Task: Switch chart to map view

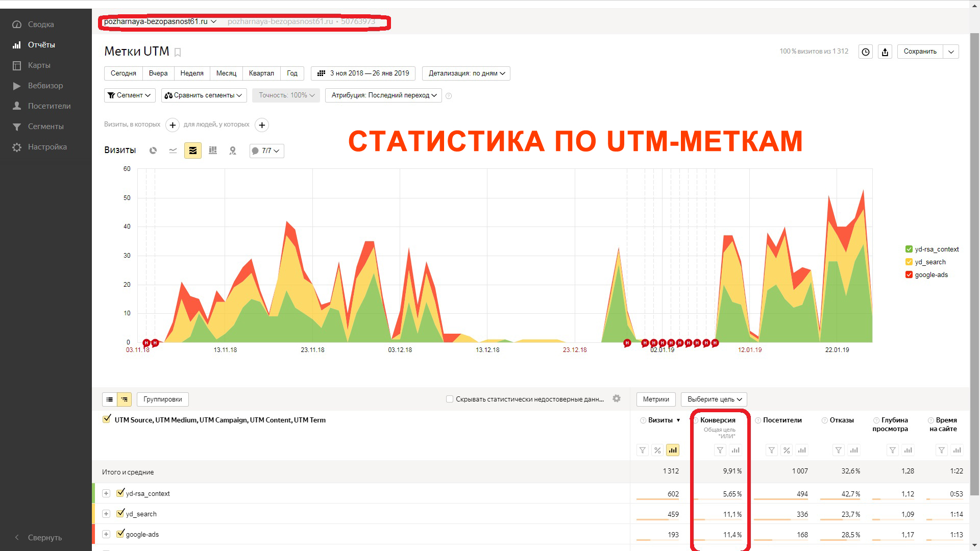Action: point(233,151)
